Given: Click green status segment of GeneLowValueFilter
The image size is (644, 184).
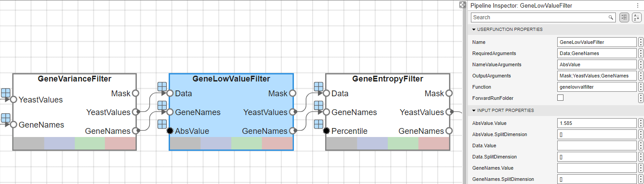Looking at the screenshot, I should pyautogui.click(x=246, y=143).
